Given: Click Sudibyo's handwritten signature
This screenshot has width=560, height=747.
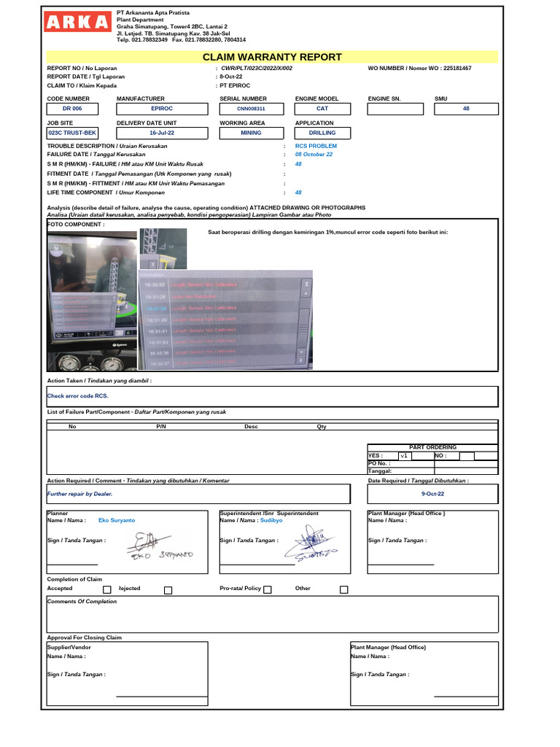Looking at the screenshot, I should (x=311, y=544).
